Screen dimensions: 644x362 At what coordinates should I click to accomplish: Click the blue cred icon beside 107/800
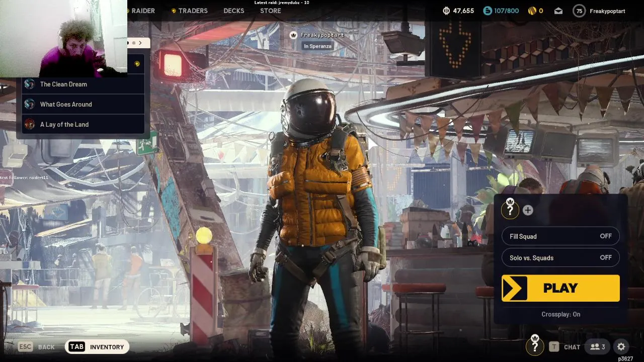487,11
